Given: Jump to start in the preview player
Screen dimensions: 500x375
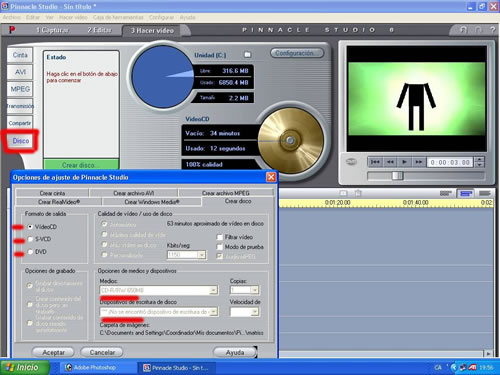Looking at the screenshot, I should click(375, 162).
